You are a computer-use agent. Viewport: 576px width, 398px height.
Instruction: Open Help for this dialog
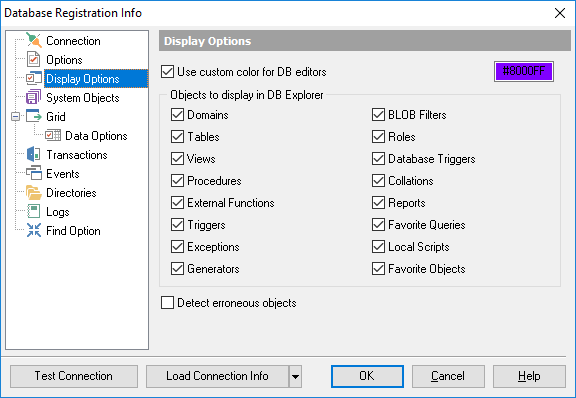coord(529,376)
